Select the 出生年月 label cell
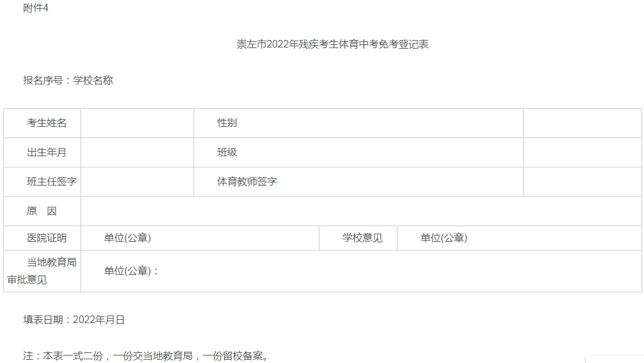 (42, 152)
